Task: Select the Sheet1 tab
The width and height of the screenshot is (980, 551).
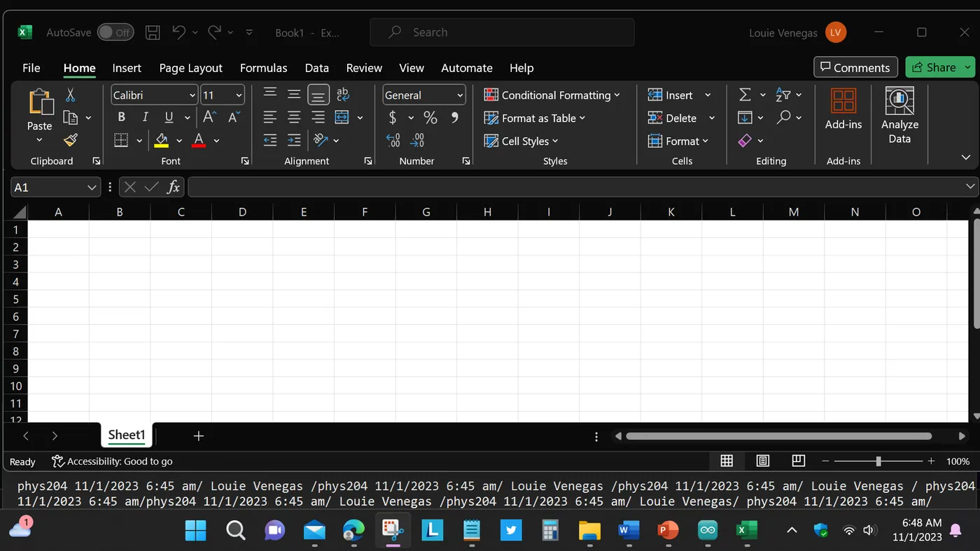Action: pyautogui.click(x=127, y=435)
